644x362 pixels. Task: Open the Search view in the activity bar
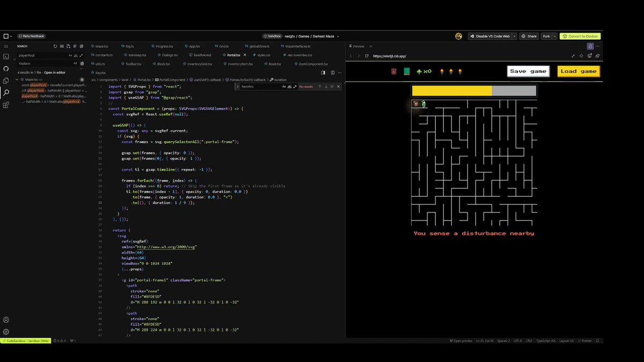(6, 93)
